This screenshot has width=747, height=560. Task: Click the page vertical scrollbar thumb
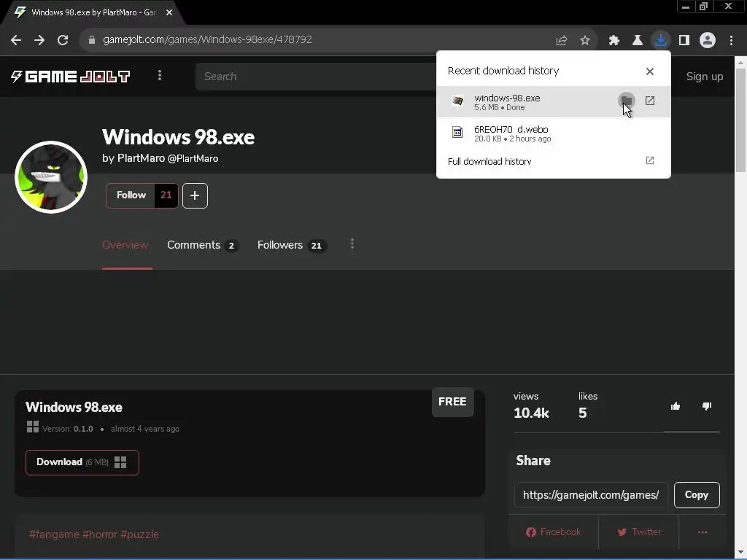[741, 120]
